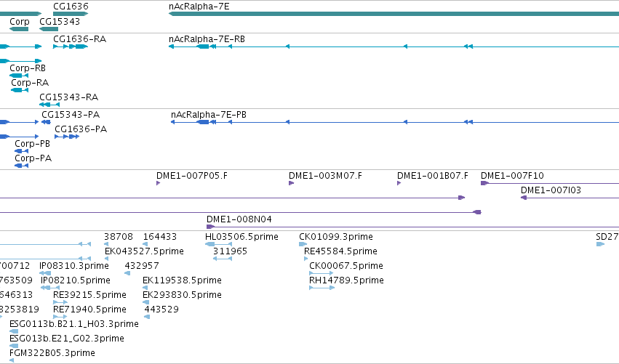Select EST EK043527.5prime
619x364 pixels.
[x=144, y=251]
